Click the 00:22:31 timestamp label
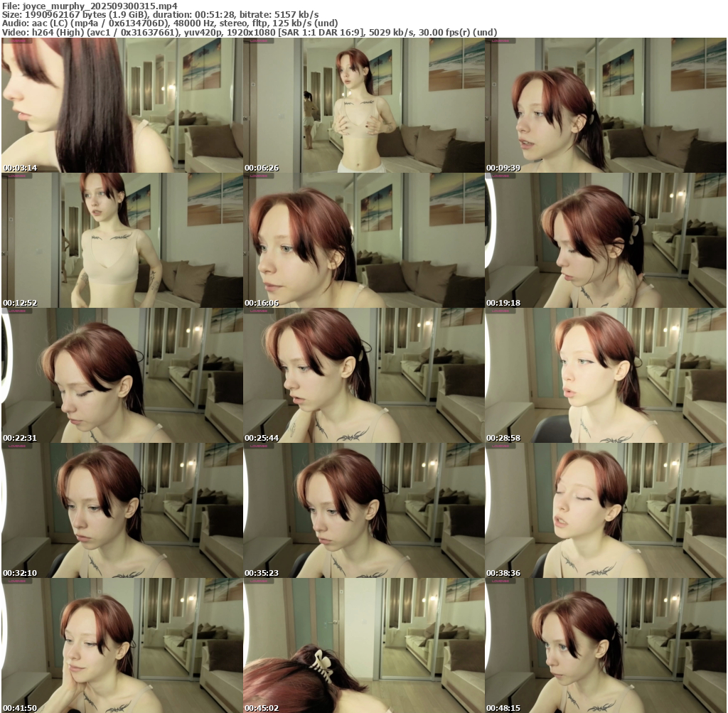The height and width of the screenshot is (713, 728). point(20,438)
